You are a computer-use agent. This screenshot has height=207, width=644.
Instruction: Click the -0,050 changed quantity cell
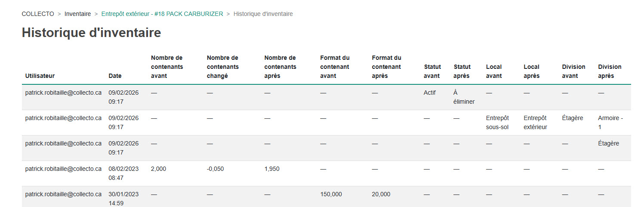[215, 169]
